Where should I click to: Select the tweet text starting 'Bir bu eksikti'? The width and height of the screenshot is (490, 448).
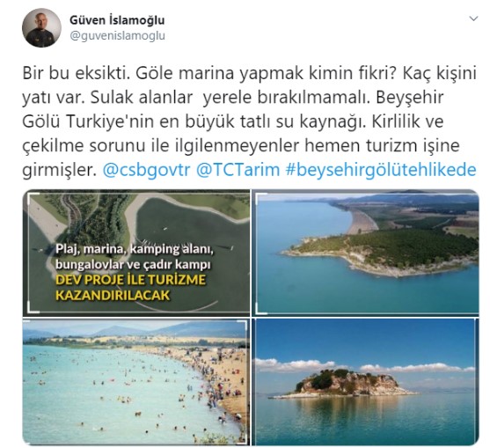[x=249, y=121]
